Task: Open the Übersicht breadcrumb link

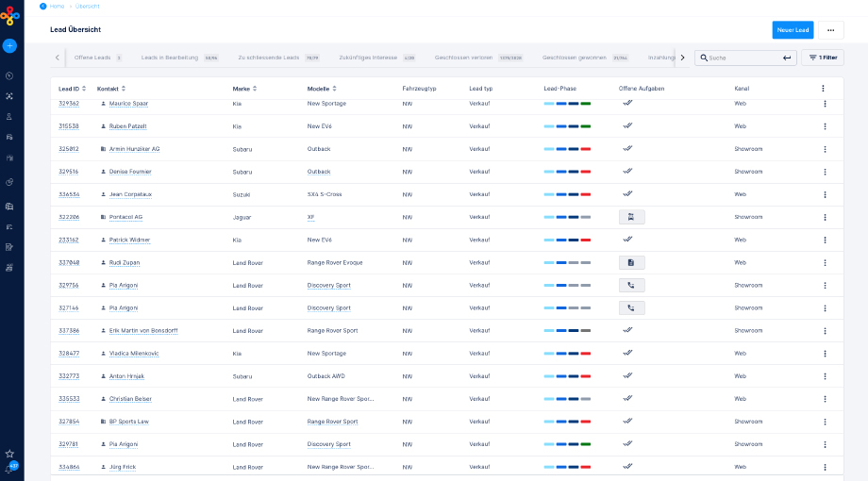Action: tap(88, 6)
